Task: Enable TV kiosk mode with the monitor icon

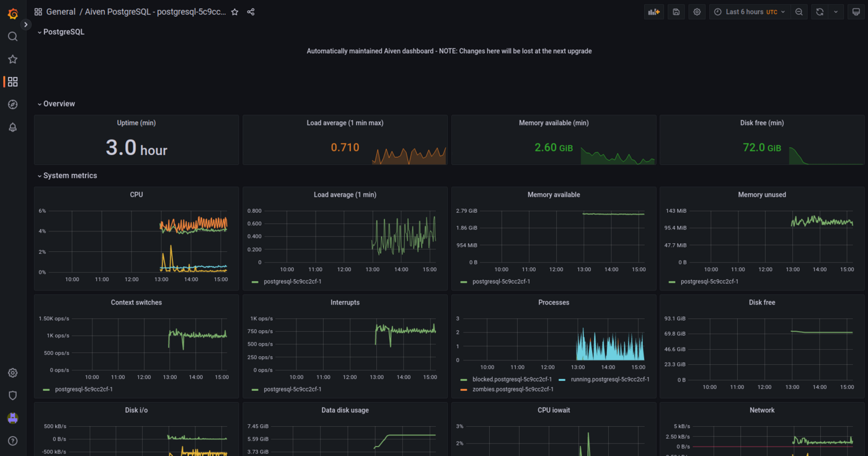Action: (x=857, y=11)
